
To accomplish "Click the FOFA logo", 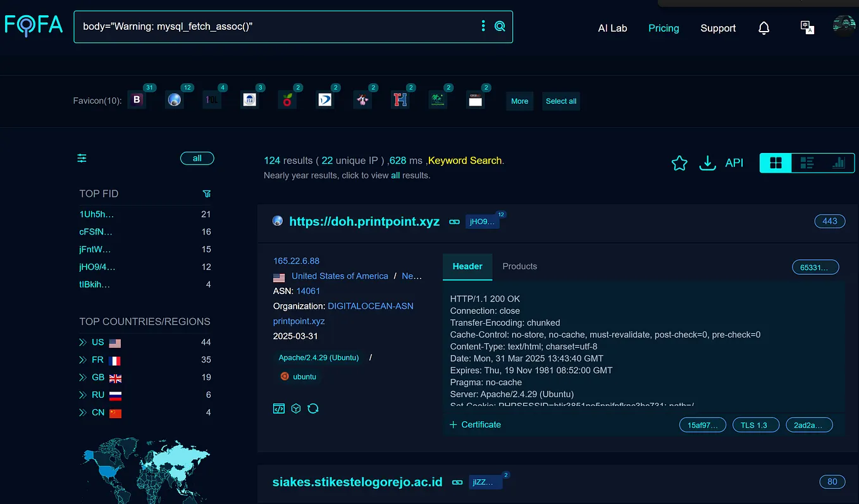I will [x=33, y=25].
